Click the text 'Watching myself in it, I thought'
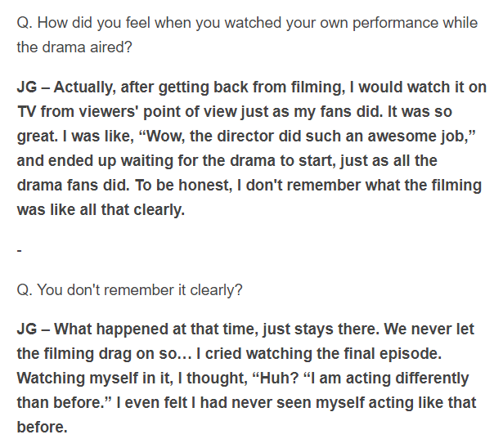This screenshot has width=503, height=448. tap(132, 378)
